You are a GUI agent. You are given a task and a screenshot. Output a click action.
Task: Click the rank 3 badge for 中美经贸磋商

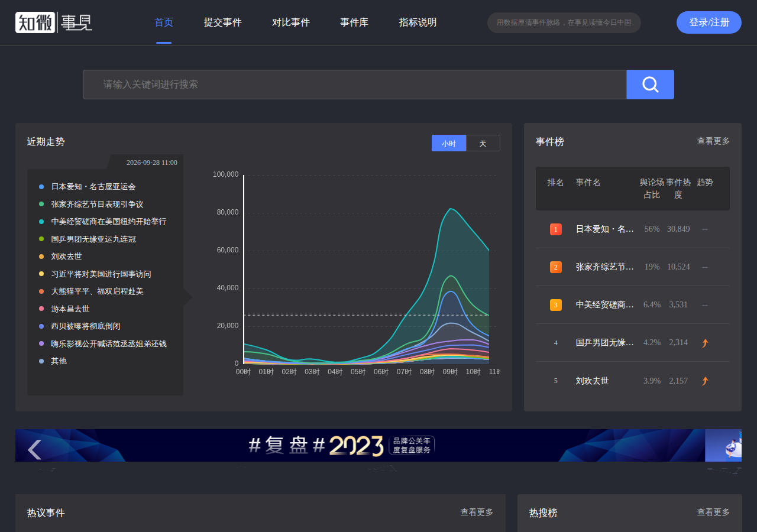tap(555, 305)
